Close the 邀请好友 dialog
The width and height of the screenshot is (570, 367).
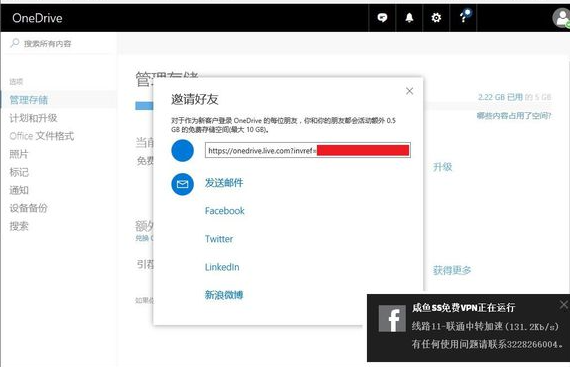[409, 91]
